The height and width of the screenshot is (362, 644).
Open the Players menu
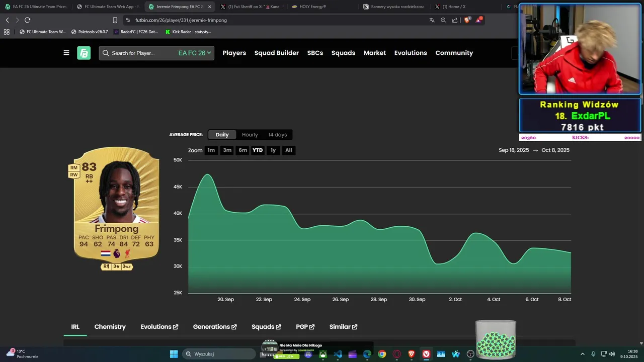(234, 53)
